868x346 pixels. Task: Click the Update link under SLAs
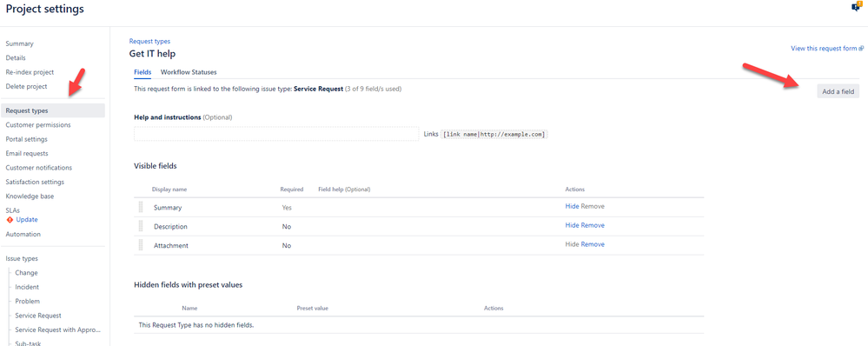point(27,220)
